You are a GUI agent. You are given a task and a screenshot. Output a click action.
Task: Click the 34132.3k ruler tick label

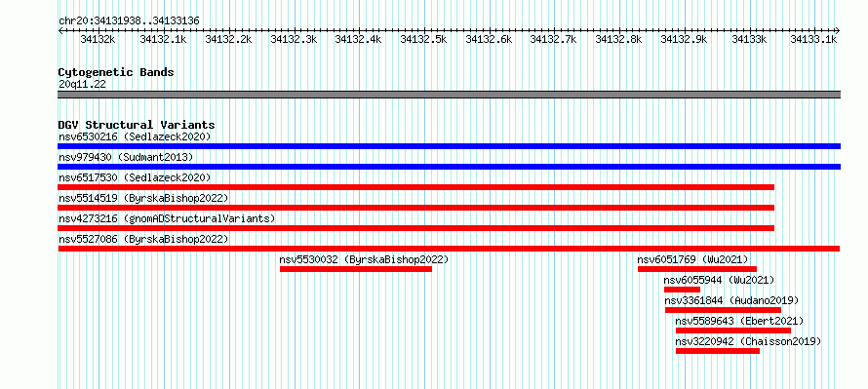pyautogui.click(x=294, y=39)
